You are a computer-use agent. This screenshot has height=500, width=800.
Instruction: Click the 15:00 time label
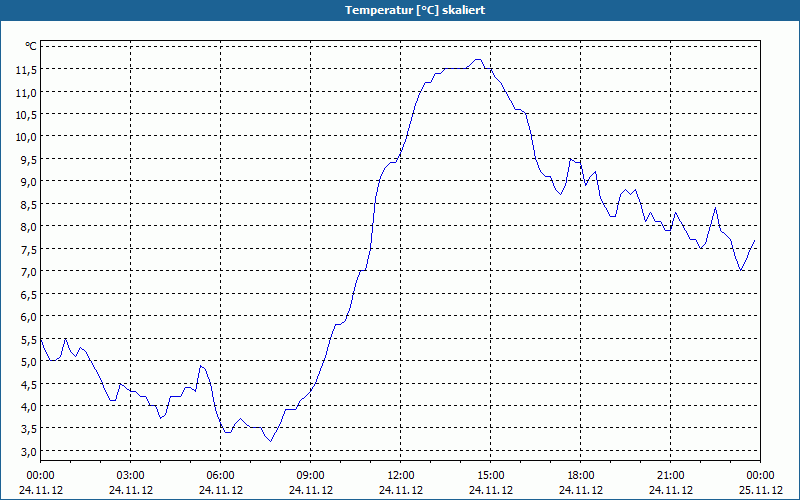pos(491,476)
